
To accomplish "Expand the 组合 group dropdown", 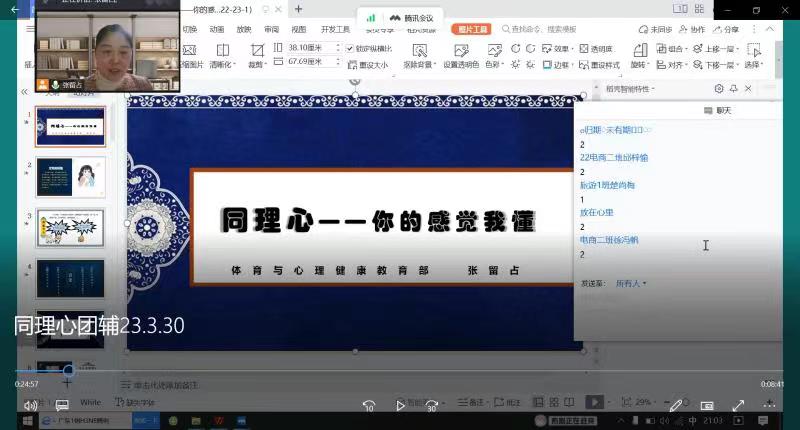I will tap(686, 48).
